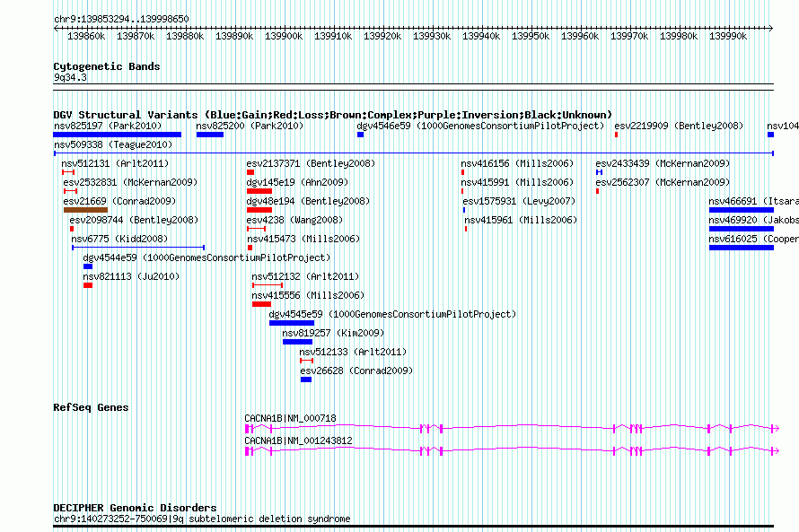This screenshot has width=799, height=532.
Task: Select the 9q subtelomeric deletion syndrome entry
Action: pyautogui.click(x=202, y=519)
